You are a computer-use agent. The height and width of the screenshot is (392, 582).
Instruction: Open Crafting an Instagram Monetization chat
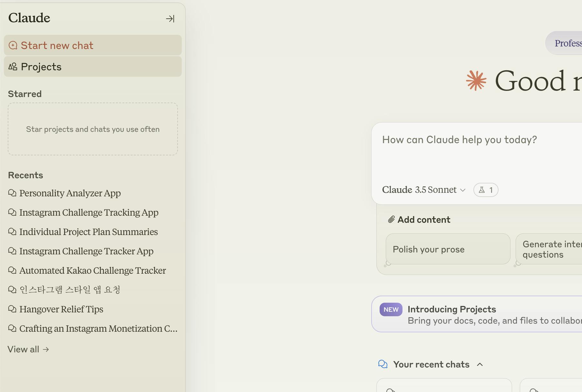(x=98, y=328)
